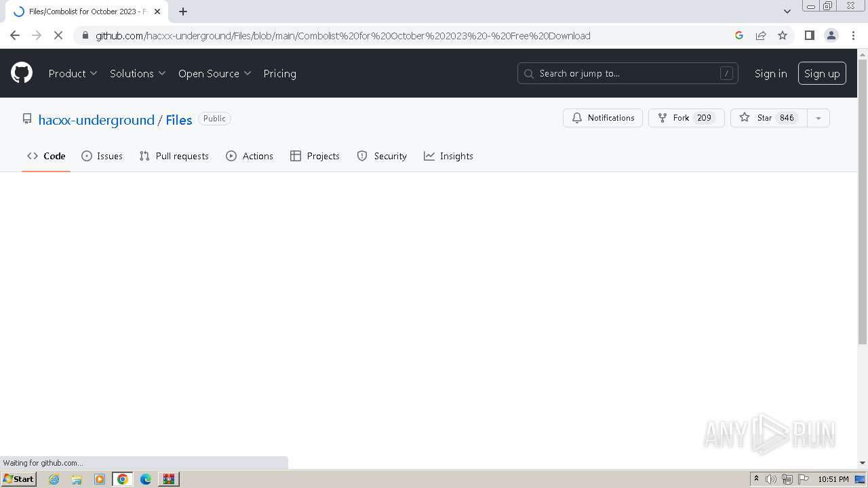The width and height of the screenshot is (868, 488).
Task: Switch to the Security tab
Action: pos(382,156)
